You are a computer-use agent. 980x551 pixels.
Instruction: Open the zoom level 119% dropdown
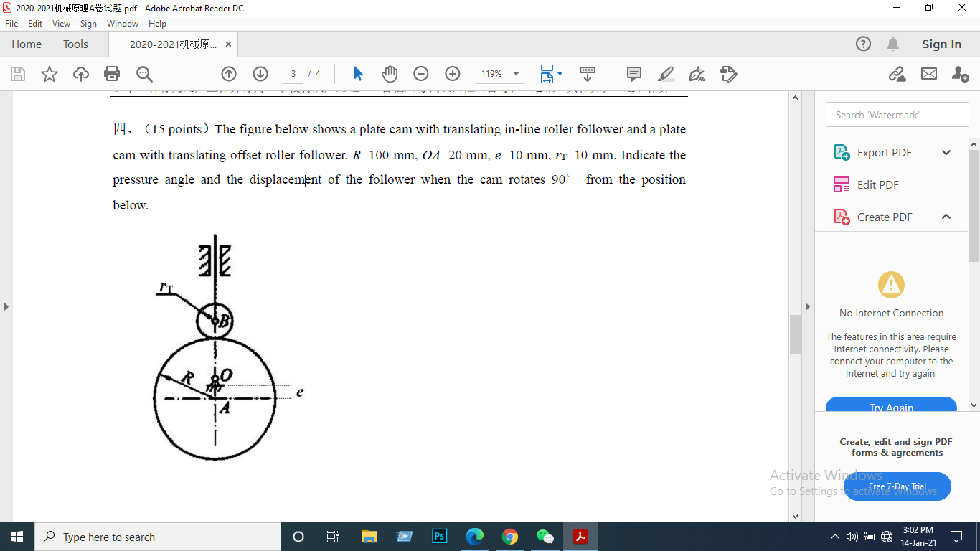point(500,74)
